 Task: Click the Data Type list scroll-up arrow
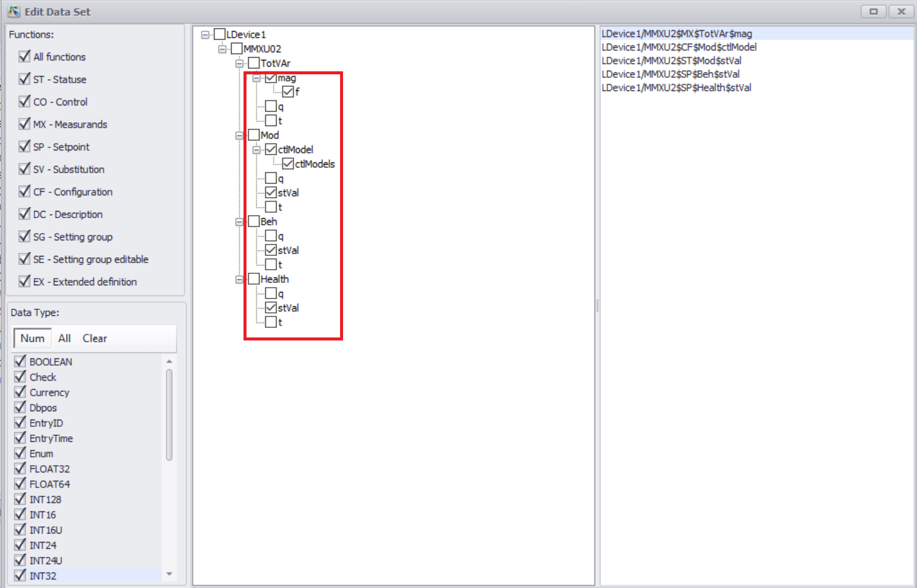[x=169, y=361]
